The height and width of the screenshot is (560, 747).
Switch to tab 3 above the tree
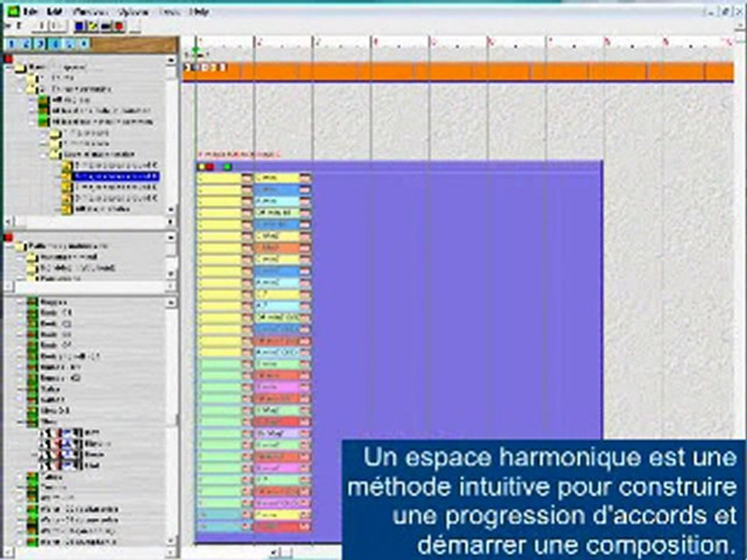pyautogui.click(x=41, y=44)
